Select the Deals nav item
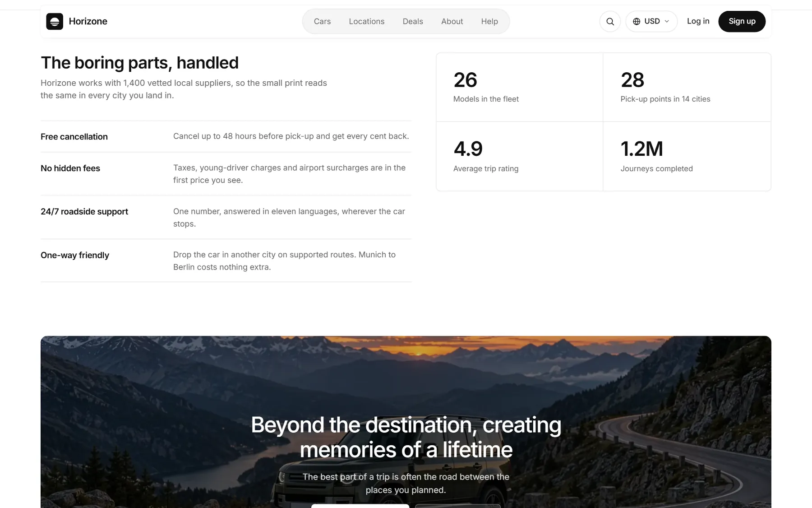 pos(413,21)
